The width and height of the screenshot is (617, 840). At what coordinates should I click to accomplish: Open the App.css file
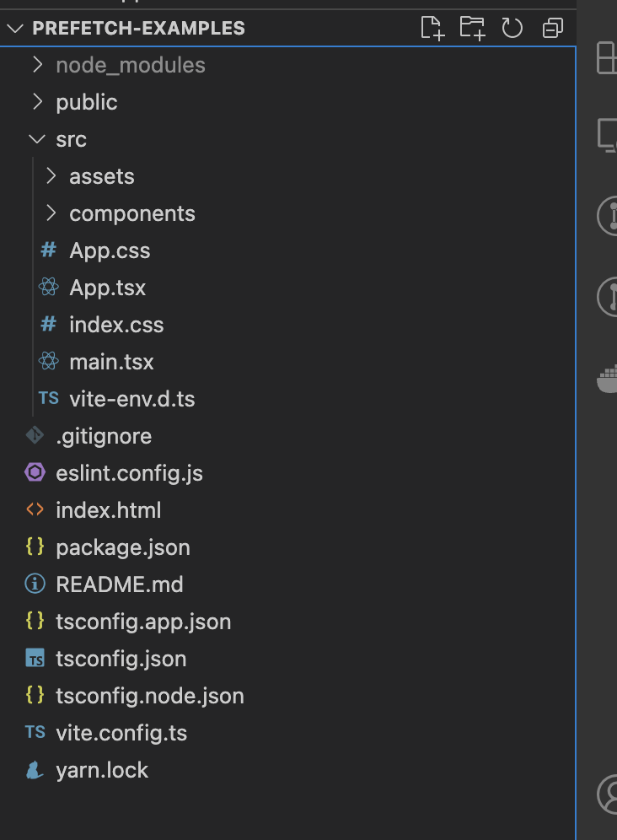click(x=110, y=250)
